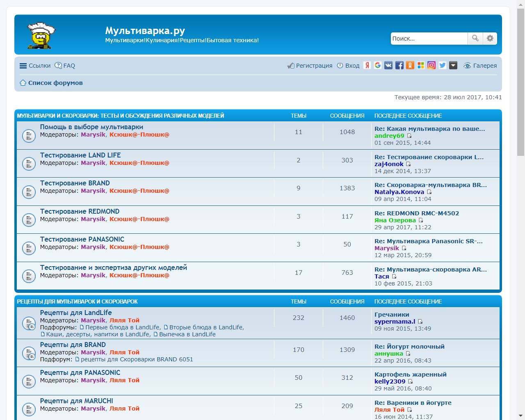525x420 pixels.
Task: Open category МУЛЬТИВАРКИ И СКОРОВАРКИ header
Action: (x=120, y=116)
